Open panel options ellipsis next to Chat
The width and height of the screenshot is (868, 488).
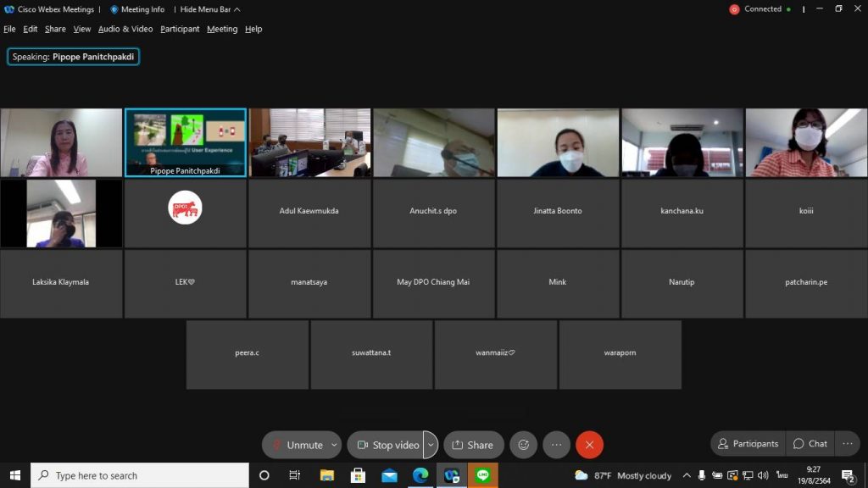coord(847,444)
